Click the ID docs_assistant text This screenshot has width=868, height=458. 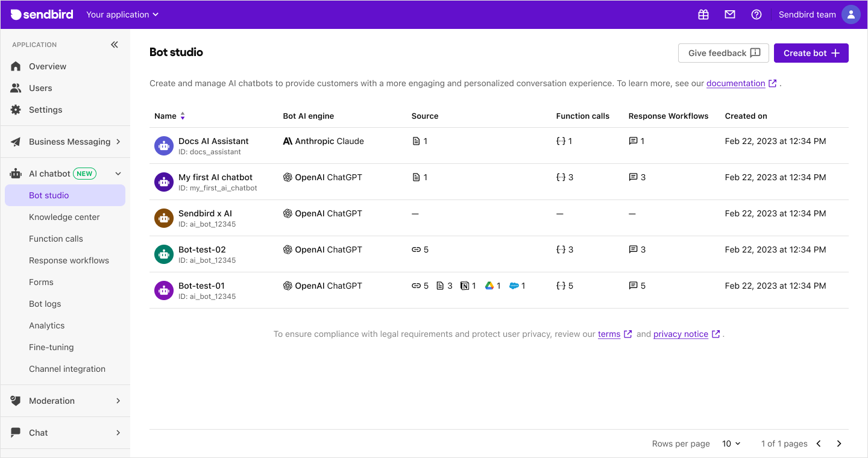point(210,152)
